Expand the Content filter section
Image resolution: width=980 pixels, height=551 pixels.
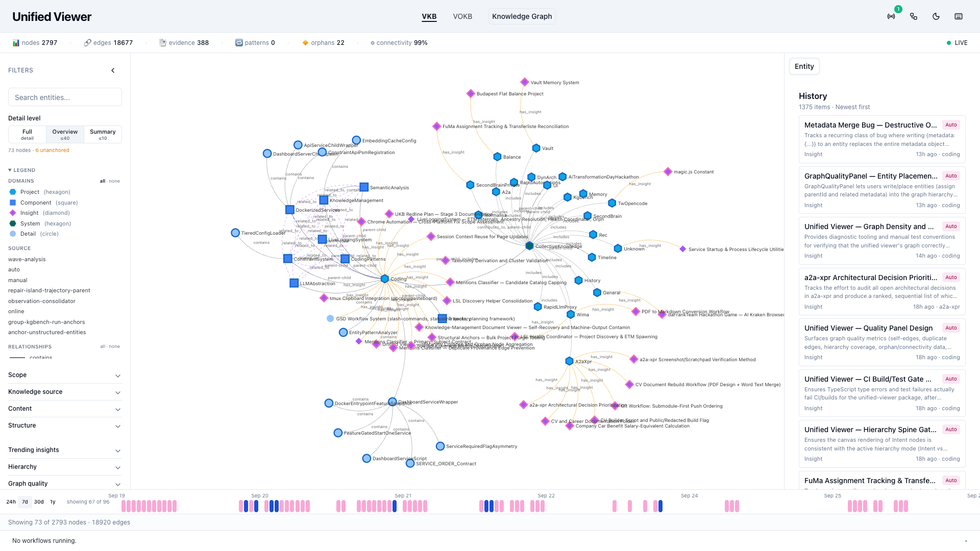(x=65, y=409)
